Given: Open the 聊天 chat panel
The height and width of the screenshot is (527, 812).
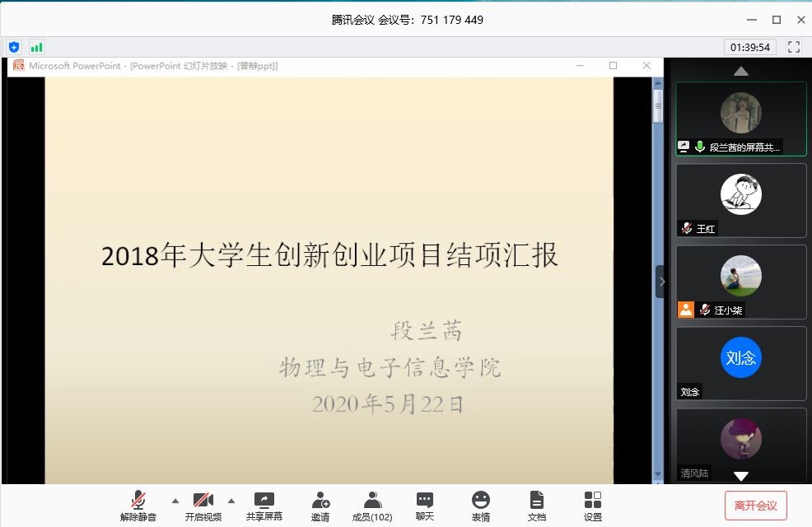Looking at the screenshot, I should point(425,506).
